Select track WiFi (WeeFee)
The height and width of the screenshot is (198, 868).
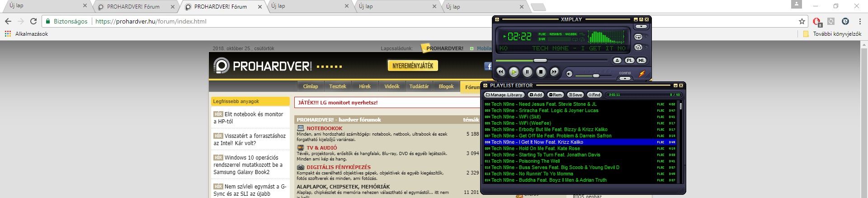[581, 123]
